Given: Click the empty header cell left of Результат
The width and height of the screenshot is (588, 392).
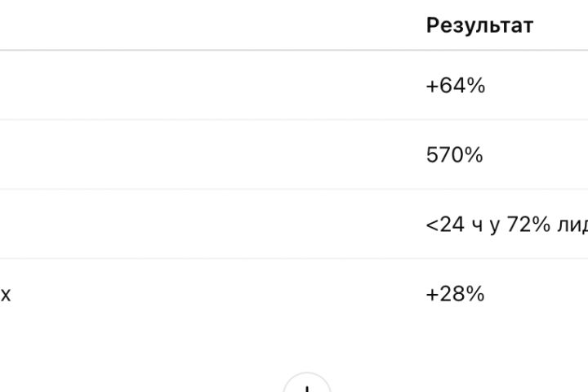Looking at the screenshot, I should click(204, 25).
